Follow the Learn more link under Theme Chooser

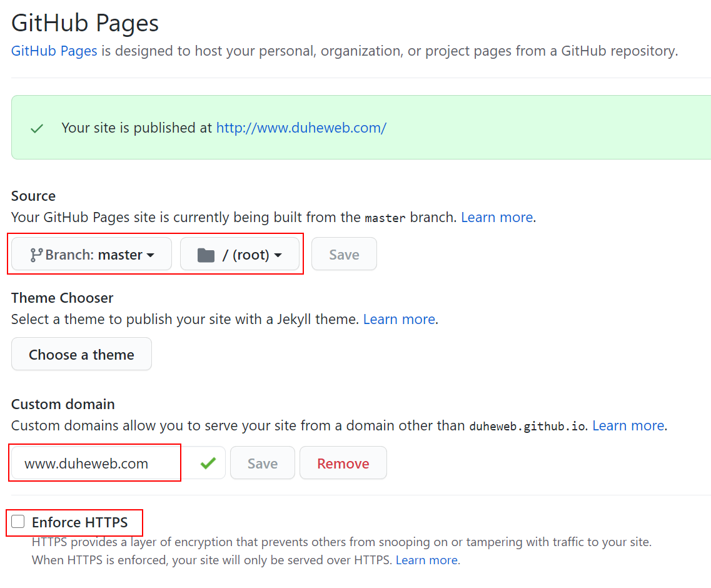(x=399, y=320)
